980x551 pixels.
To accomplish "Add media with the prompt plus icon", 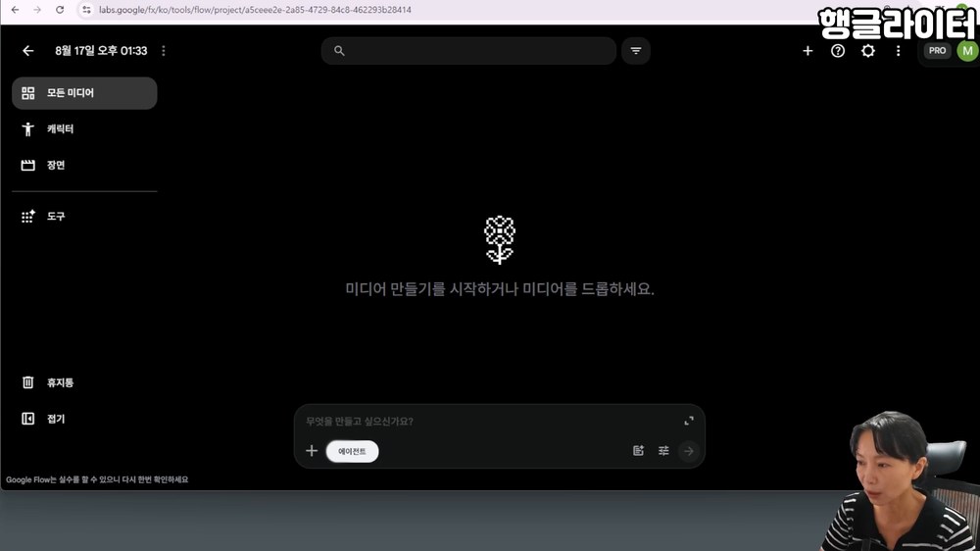I will [312, 451].
